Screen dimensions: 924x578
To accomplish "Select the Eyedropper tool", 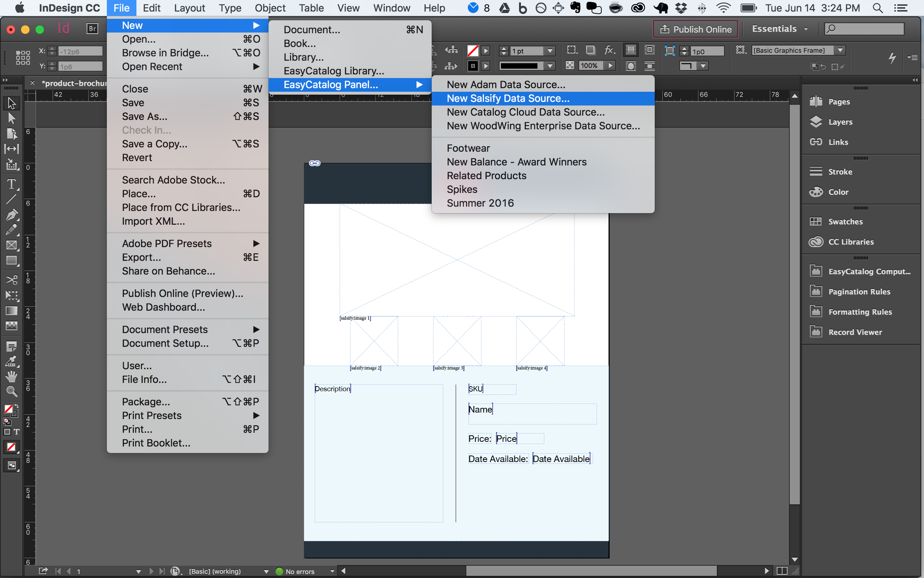I will coord(12,361).
